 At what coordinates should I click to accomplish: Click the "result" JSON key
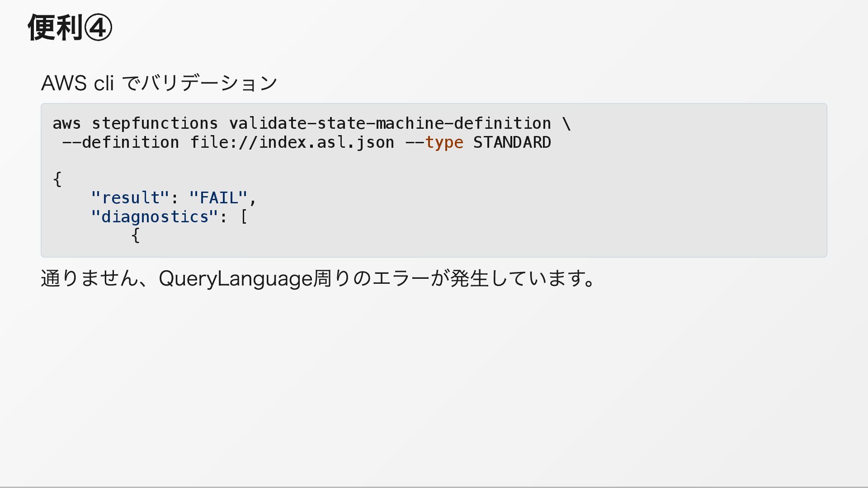pyautogui.click(x=130, y=198)
